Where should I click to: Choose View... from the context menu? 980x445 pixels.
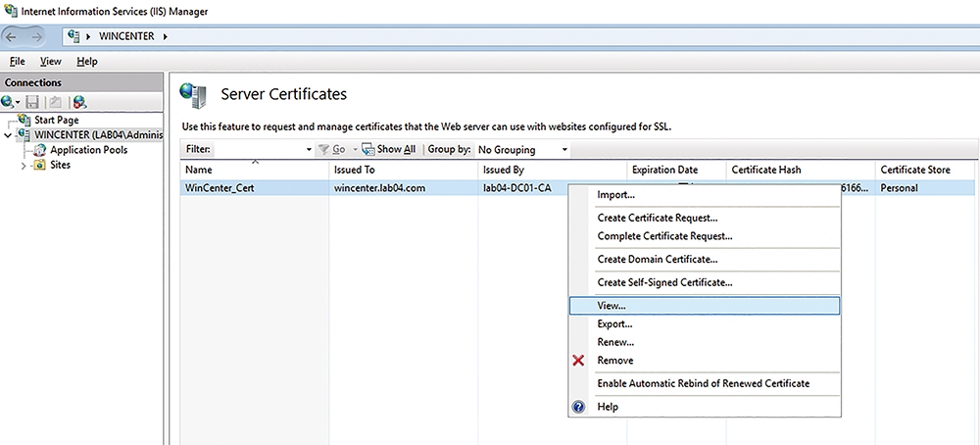pyautogui.click(x=705, y=306)
